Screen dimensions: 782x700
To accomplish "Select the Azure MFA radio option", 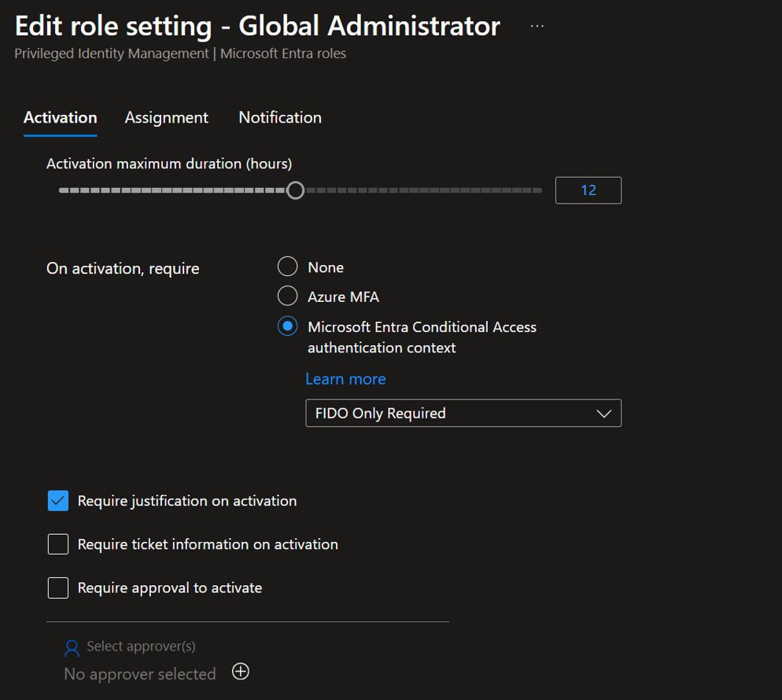I will (287, 297).
